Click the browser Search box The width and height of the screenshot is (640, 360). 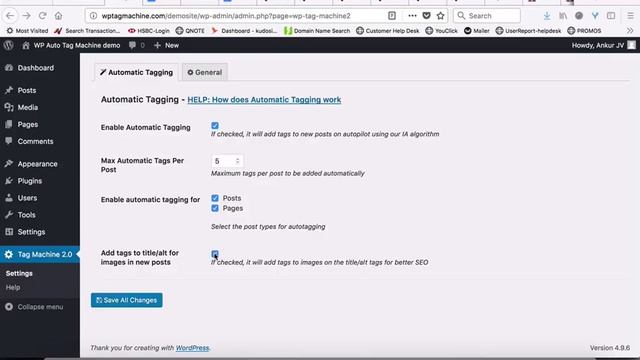click(x=487, y=16)
